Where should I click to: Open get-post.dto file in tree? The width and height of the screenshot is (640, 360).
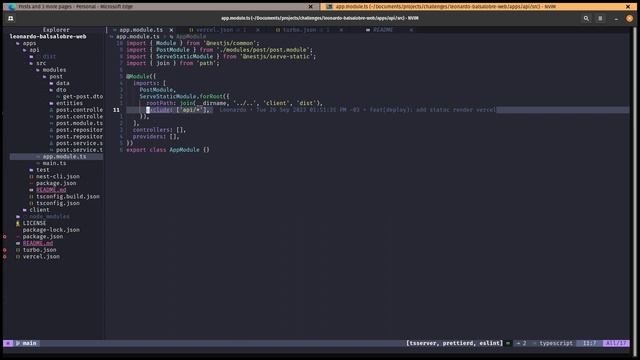(x=83, y=97)
